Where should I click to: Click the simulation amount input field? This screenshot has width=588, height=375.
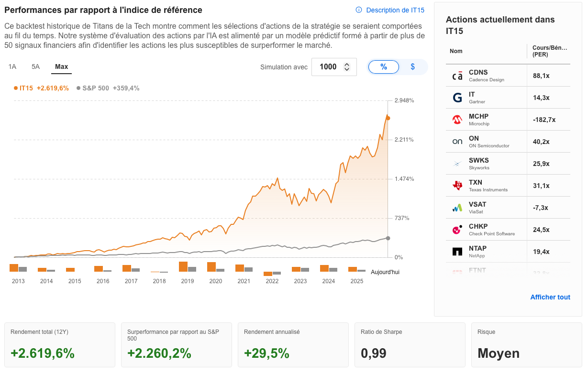[328, 67]
